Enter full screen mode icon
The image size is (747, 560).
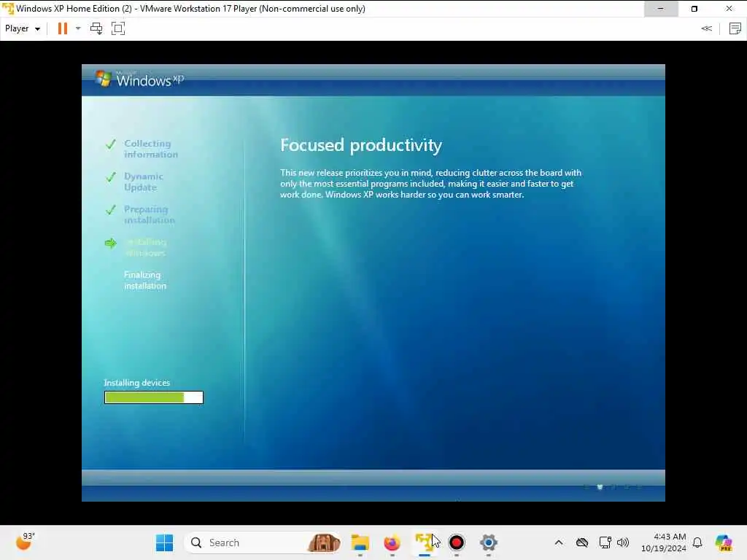(118, 28)
